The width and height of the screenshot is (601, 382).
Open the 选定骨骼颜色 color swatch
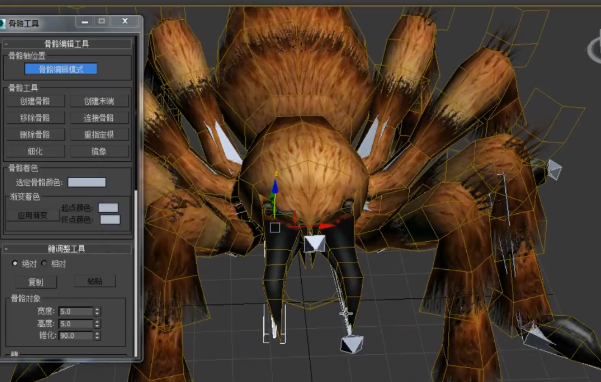[87, 182]
